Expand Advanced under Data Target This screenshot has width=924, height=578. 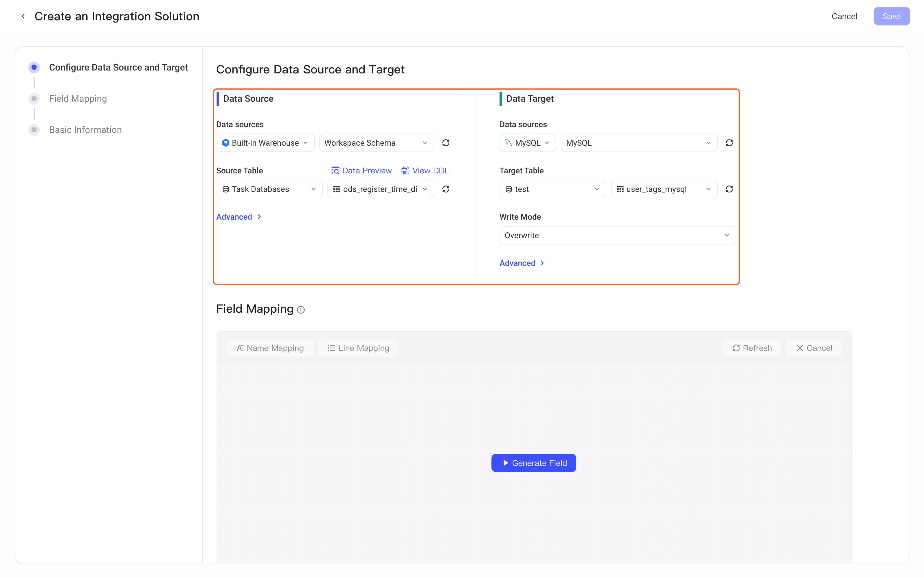tap(521, 263)
